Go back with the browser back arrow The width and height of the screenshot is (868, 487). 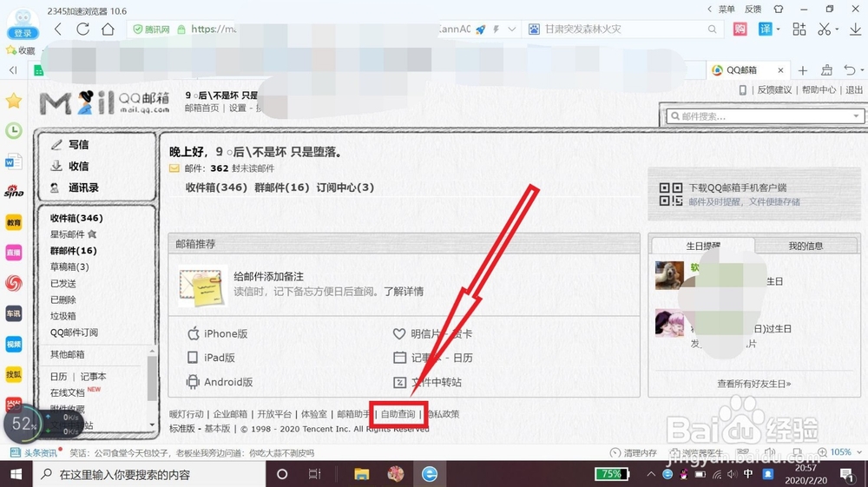58,30
